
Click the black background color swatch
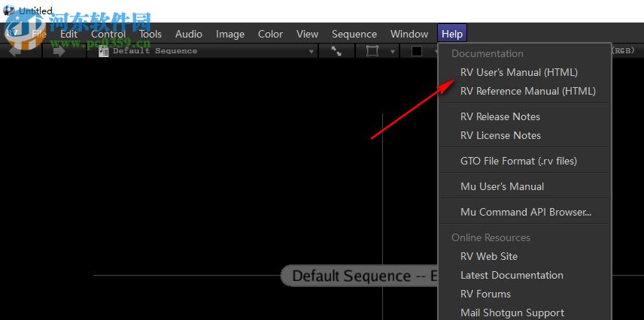tap(416, 51)
